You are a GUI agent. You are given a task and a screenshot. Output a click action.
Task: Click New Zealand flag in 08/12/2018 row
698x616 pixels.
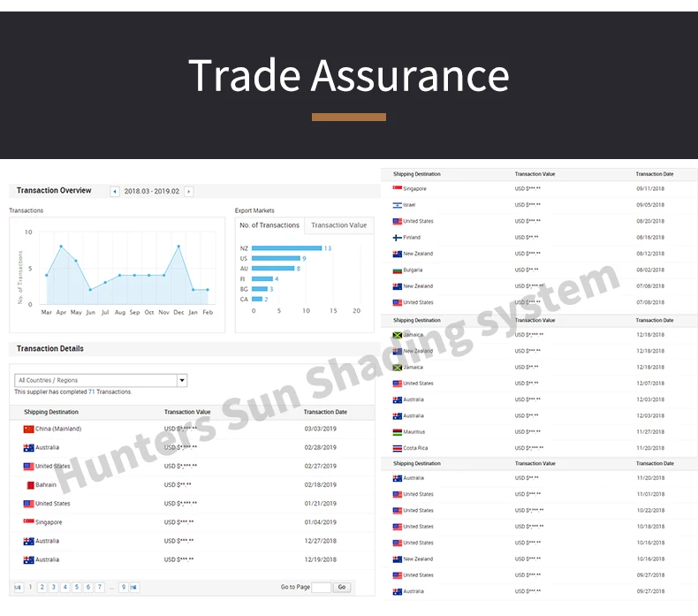coord(397,254)
